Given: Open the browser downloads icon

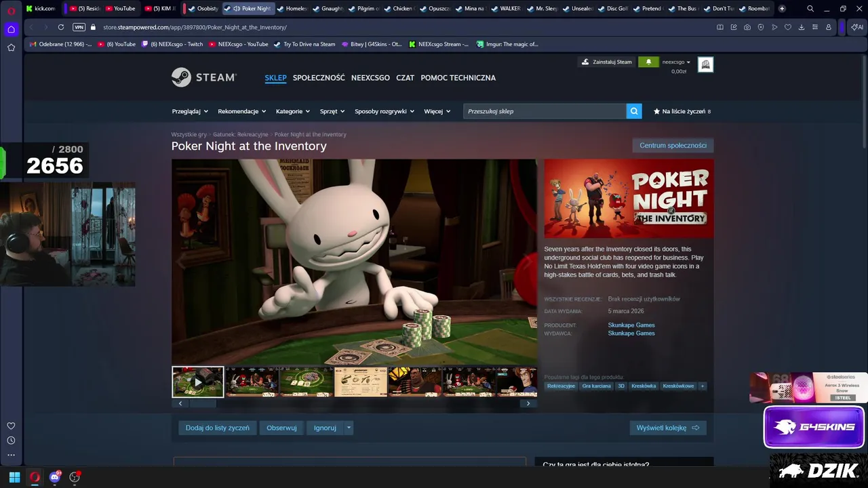Looking at the screenshot, I should coord(802,27).
